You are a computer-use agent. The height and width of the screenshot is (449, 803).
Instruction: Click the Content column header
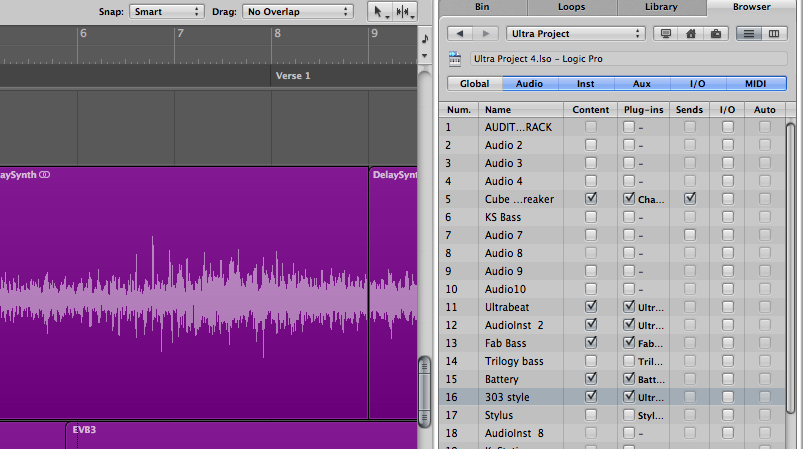[x=591, y=110]
